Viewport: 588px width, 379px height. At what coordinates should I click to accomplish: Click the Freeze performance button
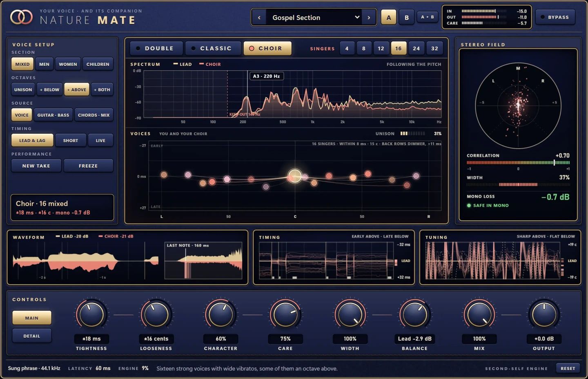[x=88, y=166]
